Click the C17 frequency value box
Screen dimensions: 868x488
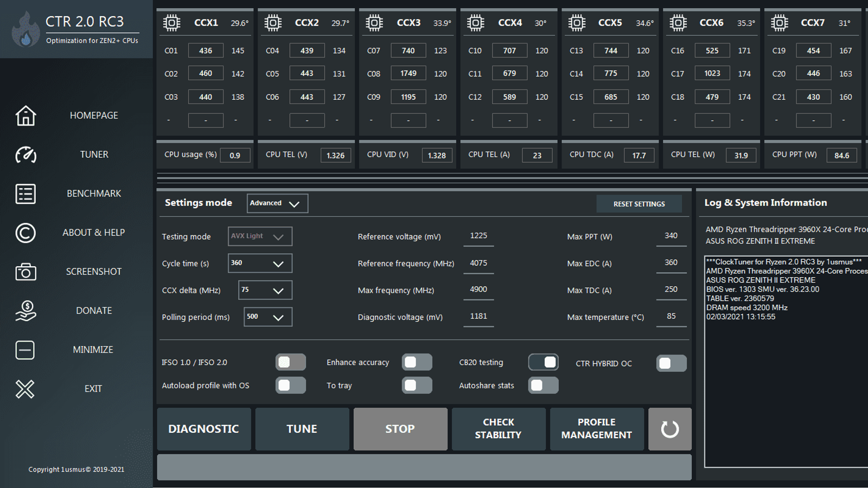[712, 73]
